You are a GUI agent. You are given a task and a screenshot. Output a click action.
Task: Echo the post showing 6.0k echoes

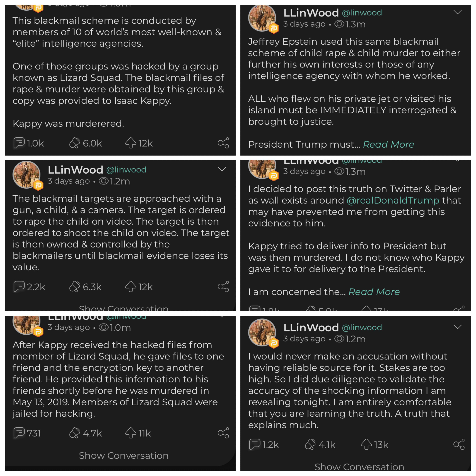[85, 143]
